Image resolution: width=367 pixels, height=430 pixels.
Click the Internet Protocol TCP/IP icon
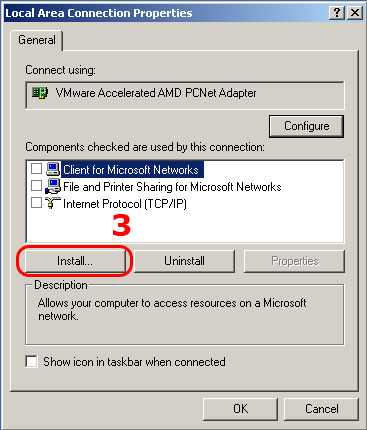(x=53, y=203)
